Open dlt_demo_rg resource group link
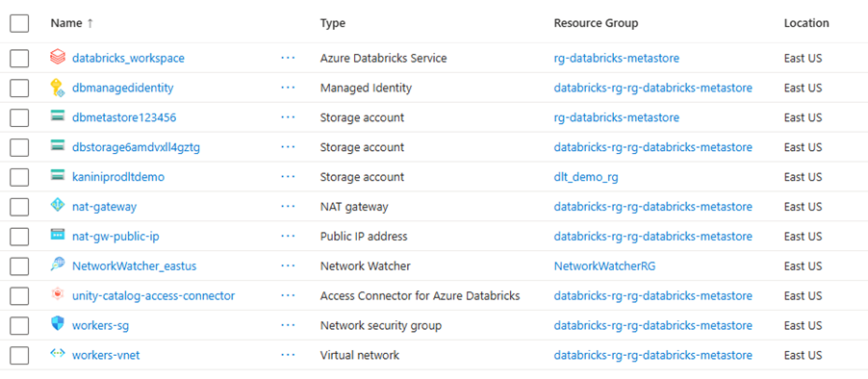868x379 pixels. tap(586, 177)
